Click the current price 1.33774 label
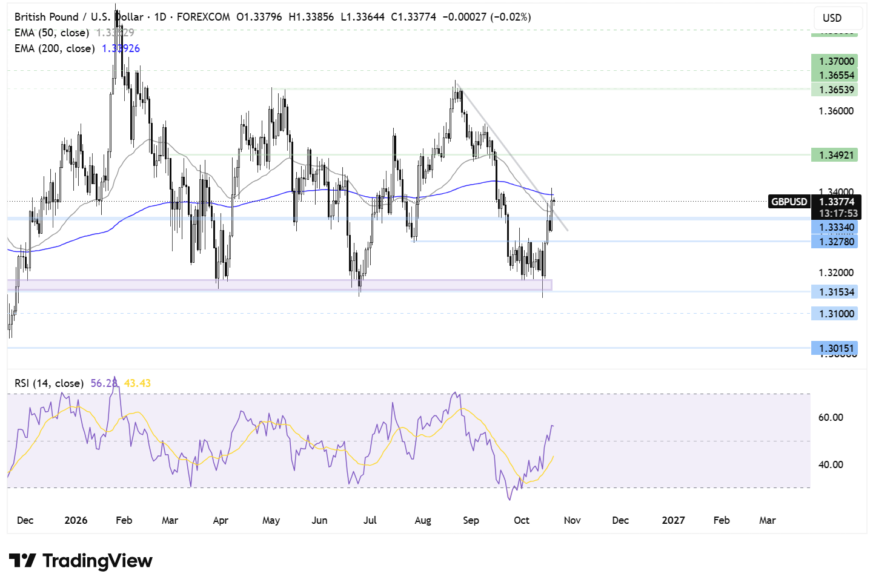The height and width of the screenshot is (588, 876). pyautogui.click(x=837, y=202)
